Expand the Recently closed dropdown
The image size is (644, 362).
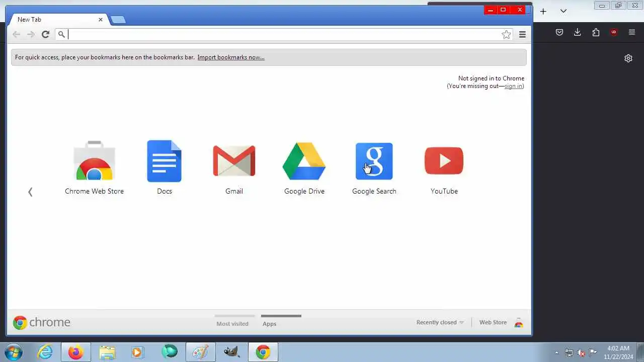440,322
